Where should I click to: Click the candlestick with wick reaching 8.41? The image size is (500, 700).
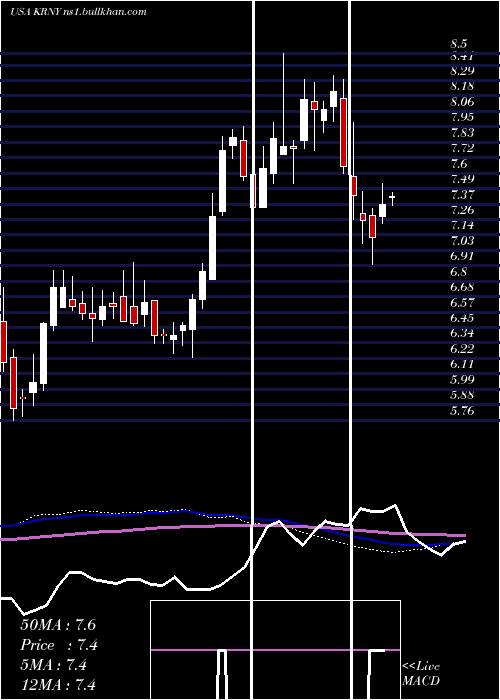pyautogui.click(x=283, y=104)
